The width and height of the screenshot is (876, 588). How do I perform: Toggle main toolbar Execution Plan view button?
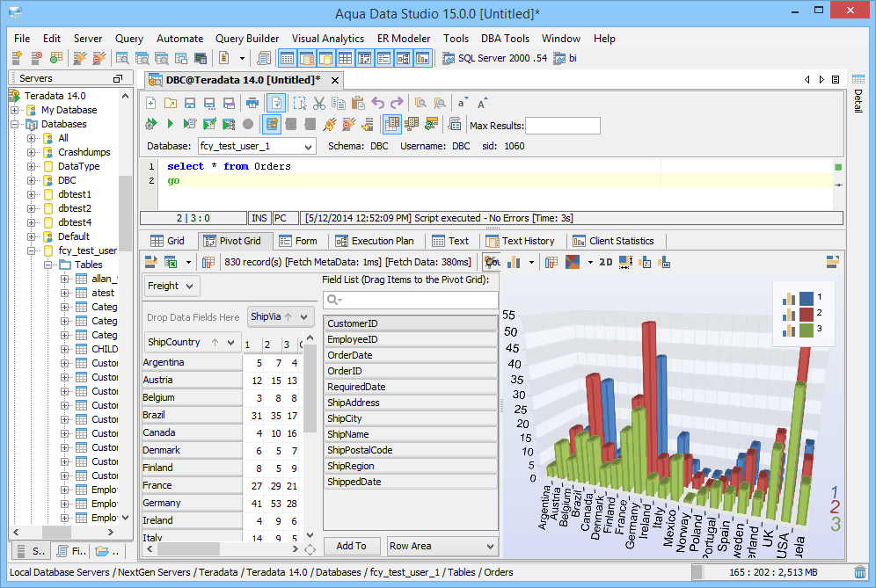(x=404, y=58)
